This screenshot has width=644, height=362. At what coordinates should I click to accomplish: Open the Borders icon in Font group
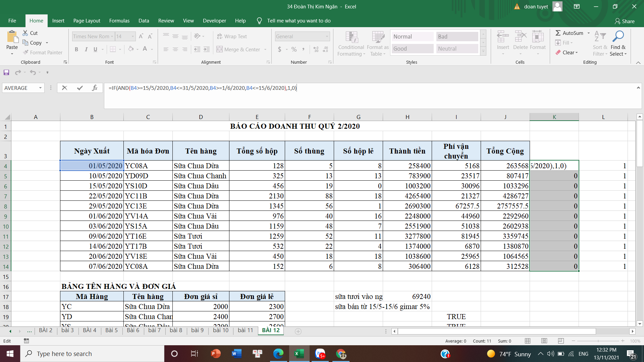(x=113, y=49)
